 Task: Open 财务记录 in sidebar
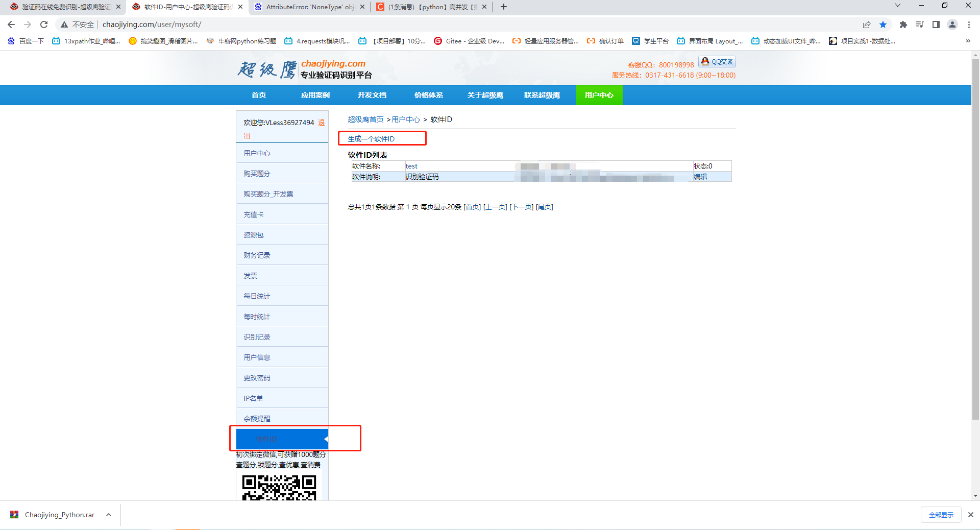[282, 255]
